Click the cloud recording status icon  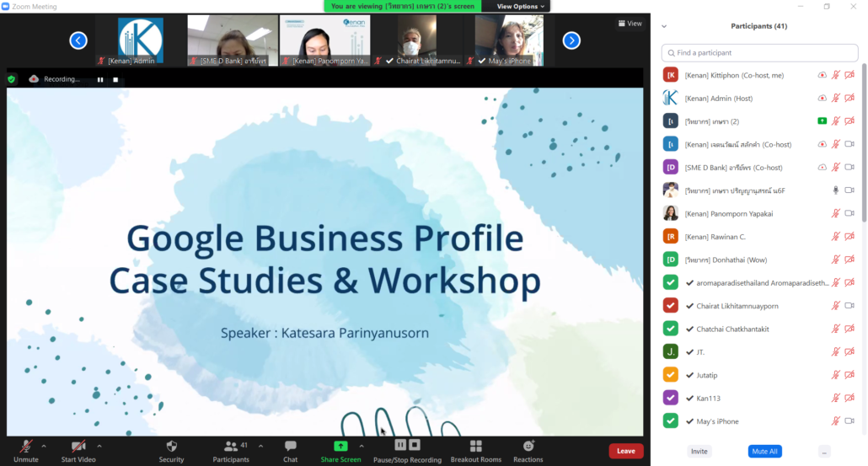[x=34, y=78]
